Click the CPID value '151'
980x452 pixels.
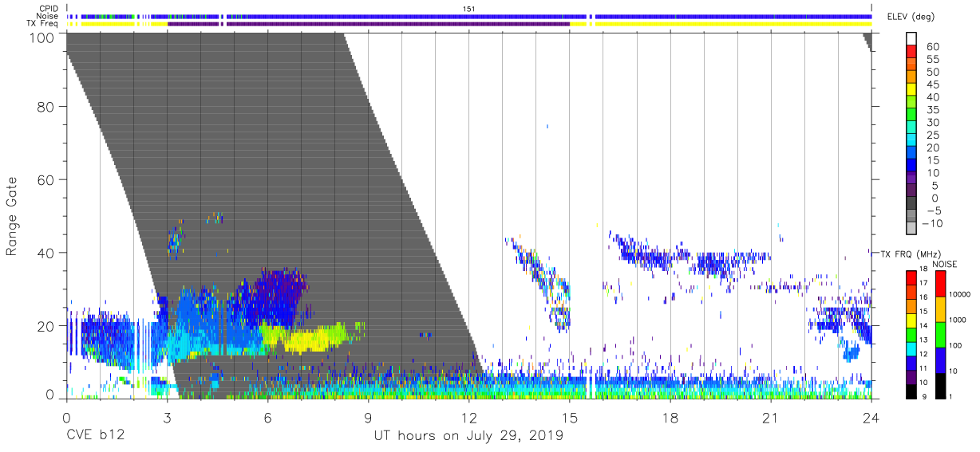tap(468, 9)
